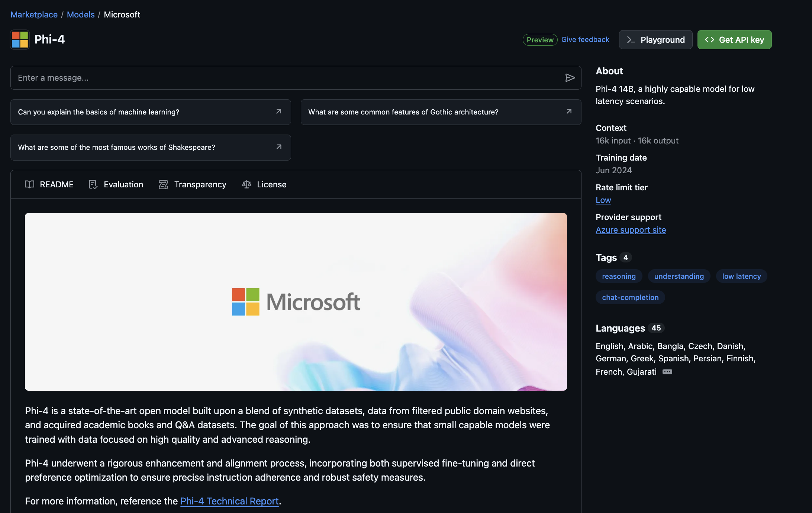
Task: Select the 'features of Gothic architecture' prompt
Action: [x=441, y=112]
